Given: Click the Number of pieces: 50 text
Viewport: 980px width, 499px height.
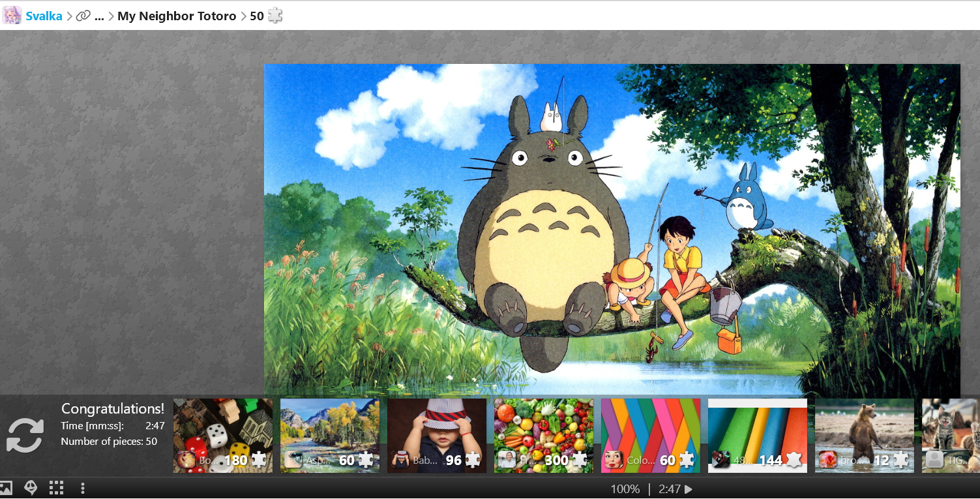Looking at the screenshot, I should [109, 442].
